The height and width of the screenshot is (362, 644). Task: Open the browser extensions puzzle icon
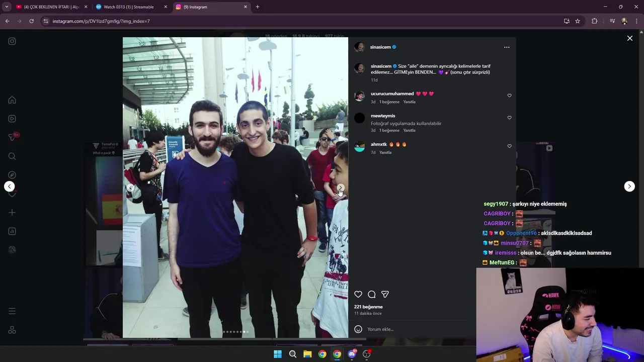pos(594,21)
